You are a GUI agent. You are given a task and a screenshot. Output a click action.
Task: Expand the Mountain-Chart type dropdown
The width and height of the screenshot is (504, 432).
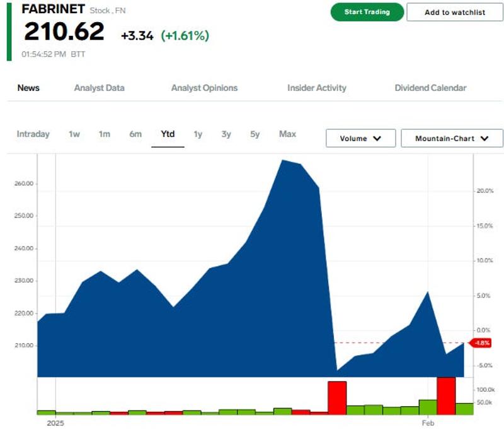[x=452, y=138]
